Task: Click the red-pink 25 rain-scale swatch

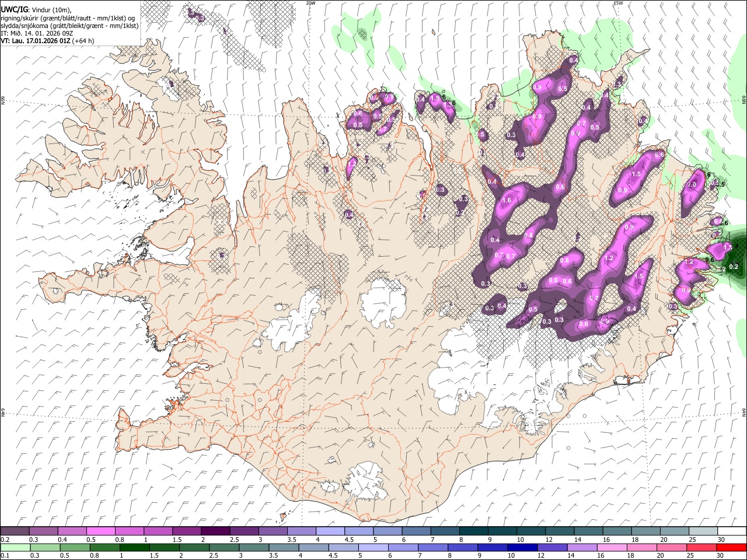Action: tap(700, 547)
